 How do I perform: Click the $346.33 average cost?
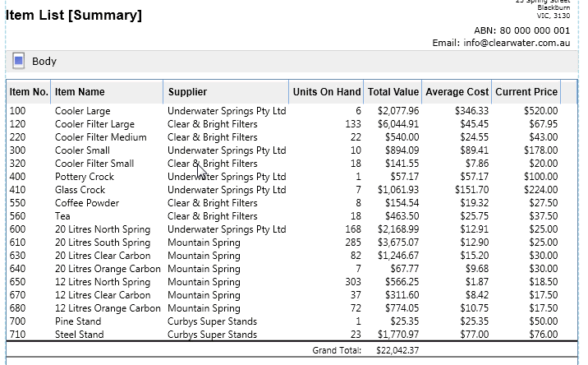[471, 111]
